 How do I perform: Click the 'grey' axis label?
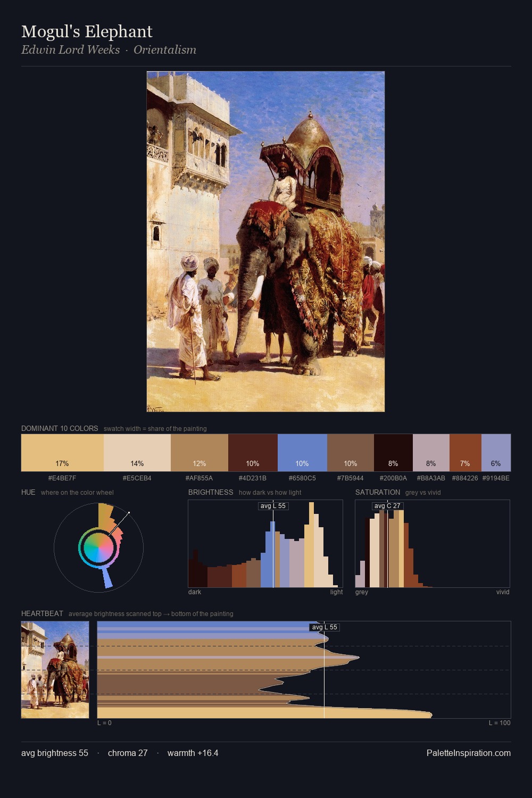(362, 592)
